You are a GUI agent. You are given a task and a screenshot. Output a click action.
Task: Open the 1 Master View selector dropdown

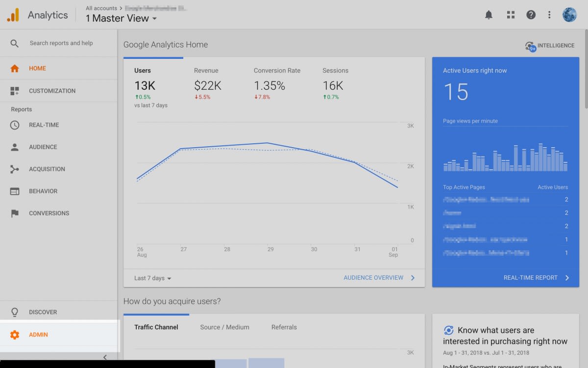tap(122, 18)
